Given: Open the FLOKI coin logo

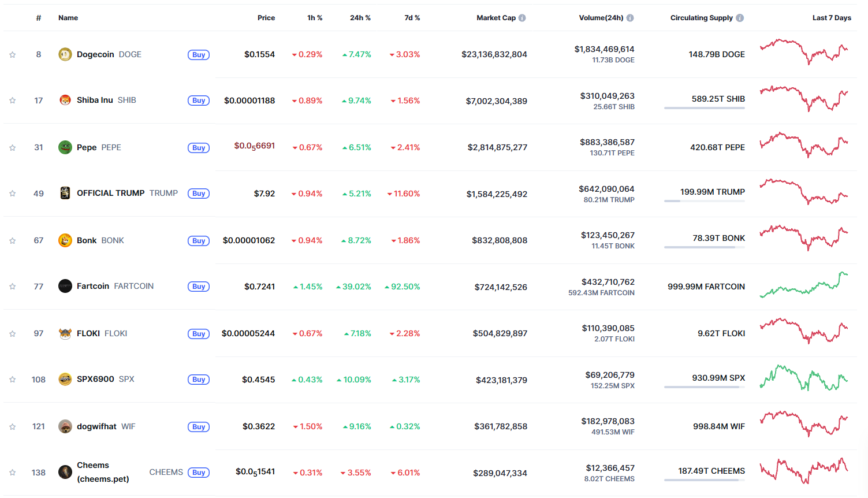Looking at the screenshot, I should point(65,333).
